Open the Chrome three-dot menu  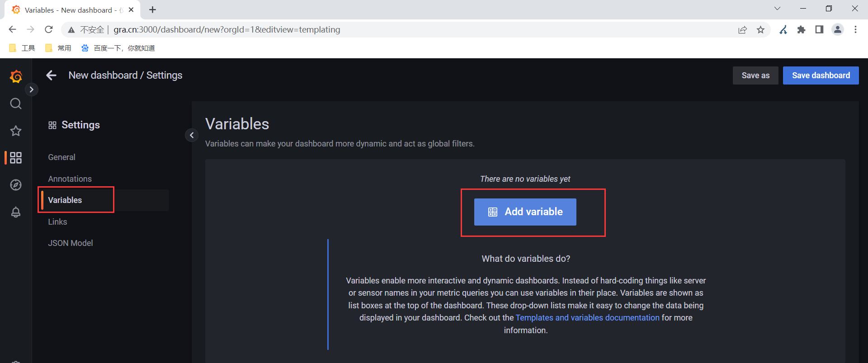pyautogui.click(x=855, y=30)
